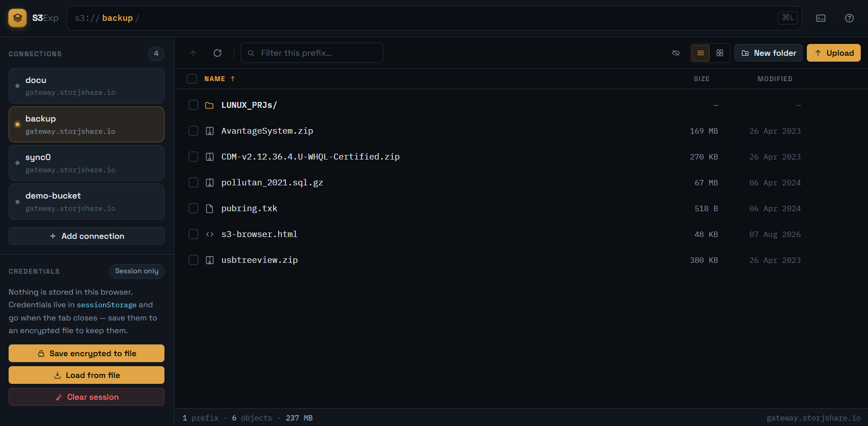Screen dimensions: 868x426
Task: Click pubring.txk file icon
Action: 210,208
